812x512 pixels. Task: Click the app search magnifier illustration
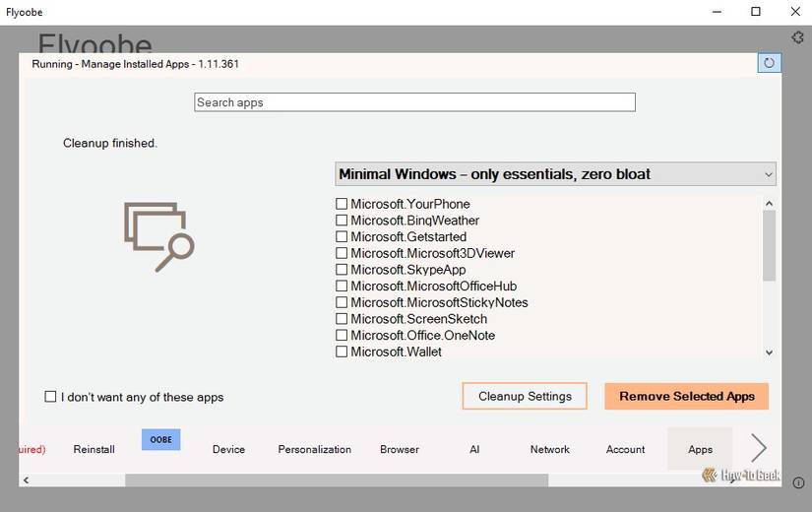(158, 235)
